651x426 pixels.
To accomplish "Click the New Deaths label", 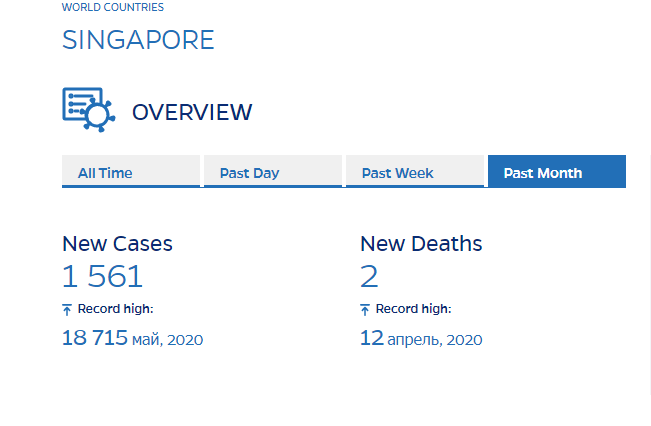I will 421,244.
